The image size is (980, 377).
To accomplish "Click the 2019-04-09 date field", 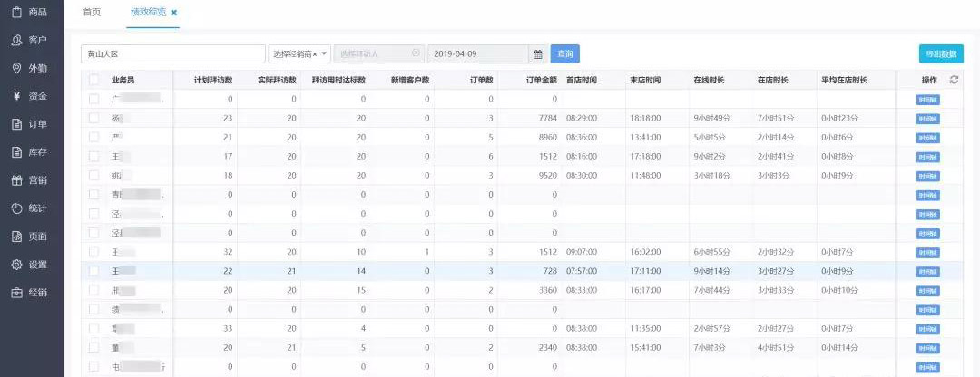I will click(x=479, y=54).
